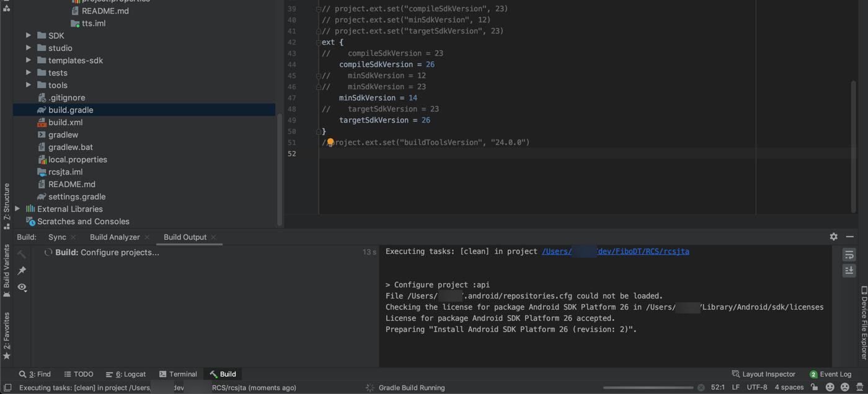Viewport: 868px width, 394px height.
Task: Close the Build Output tab
Action: [x=213, y=237]
